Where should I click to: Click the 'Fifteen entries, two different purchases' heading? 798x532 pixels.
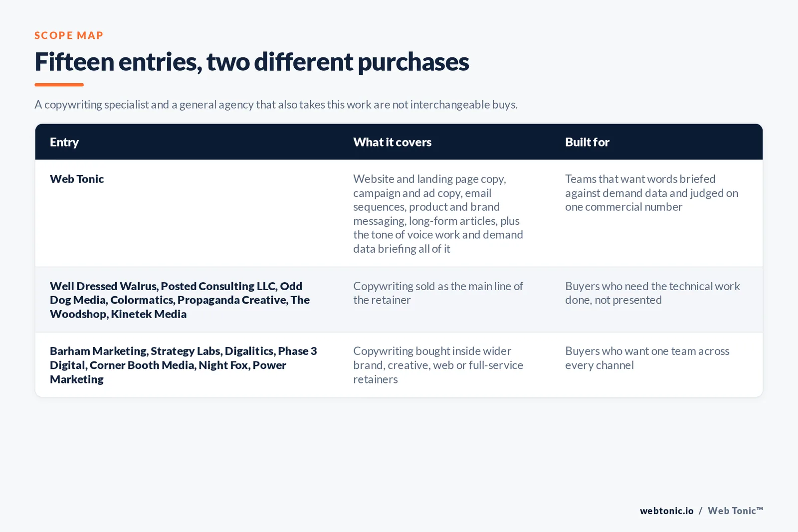[251, 62]
